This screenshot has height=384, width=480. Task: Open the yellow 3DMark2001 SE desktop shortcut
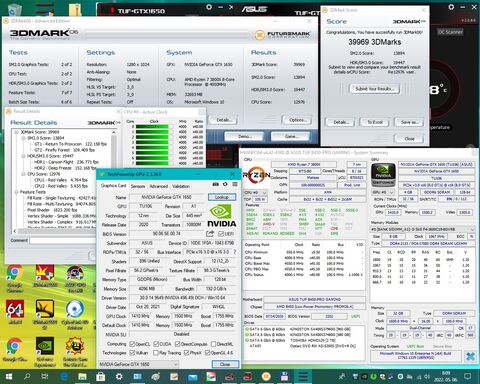[45, 309]
